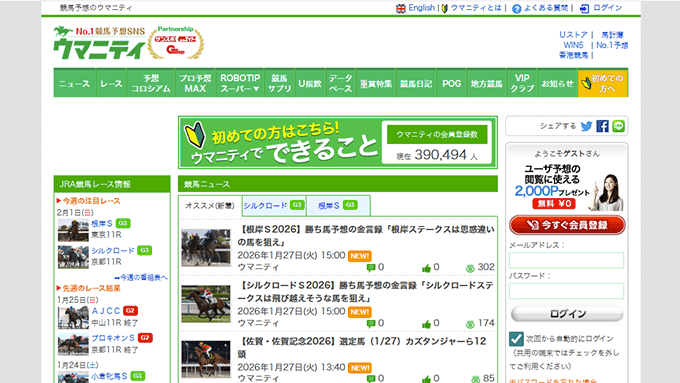Focus the メールアドレス input field

coord(566,260)
